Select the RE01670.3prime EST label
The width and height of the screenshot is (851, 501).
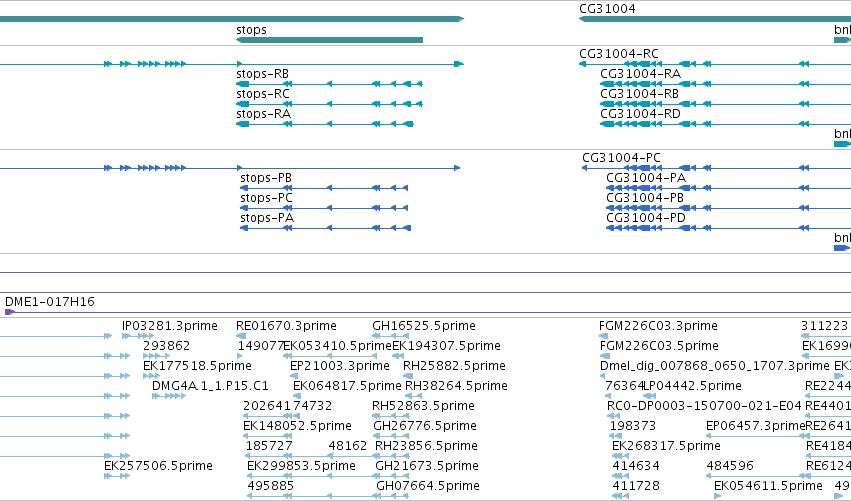coord(286,326)
